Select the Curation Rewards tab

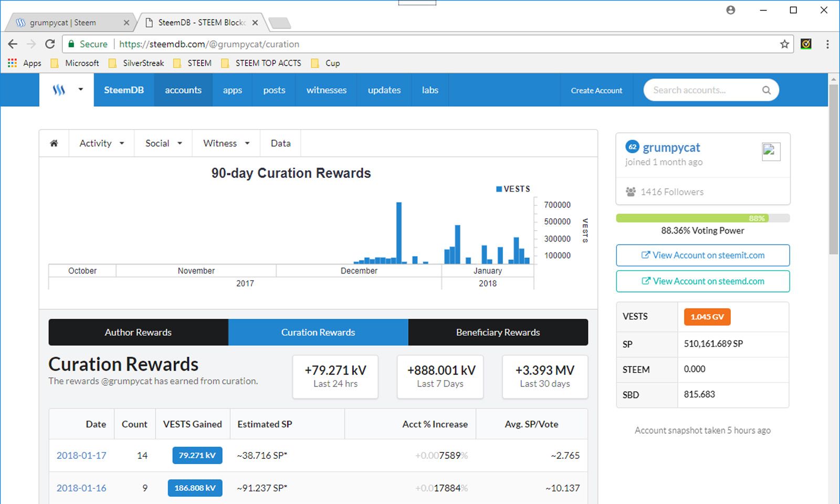click(x=318, y=332)
